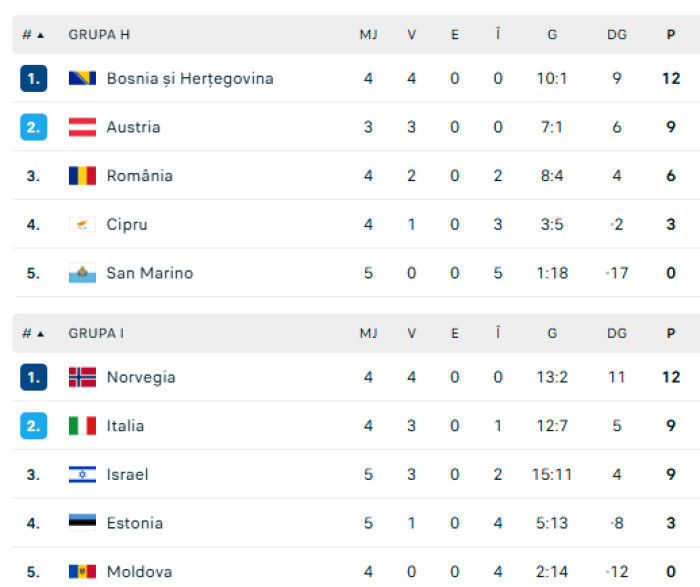Screen dimensions: 700x587
Task: Click the Israel flag icon
Action: [82, 474]
